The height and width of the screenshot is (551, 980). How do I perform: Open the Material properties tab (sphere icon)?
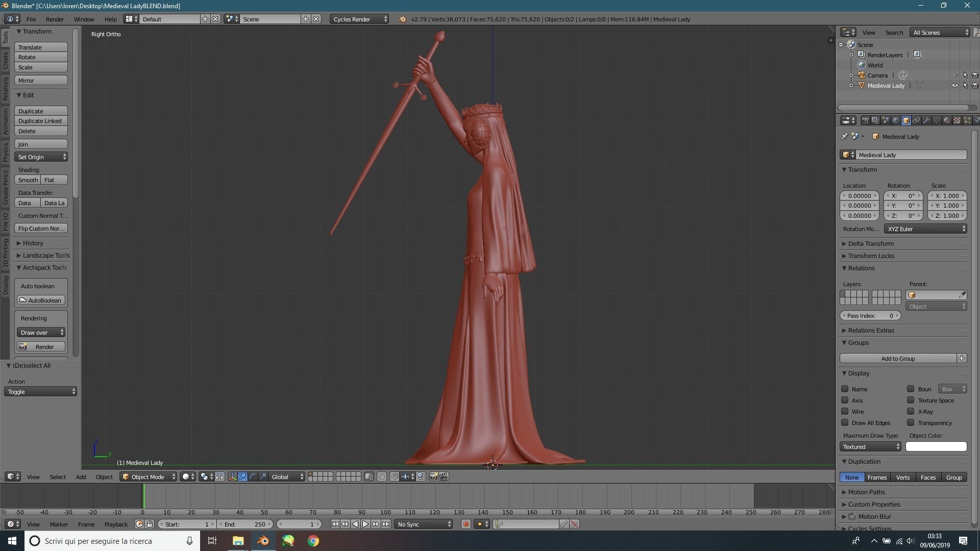(x=947, y=120)
